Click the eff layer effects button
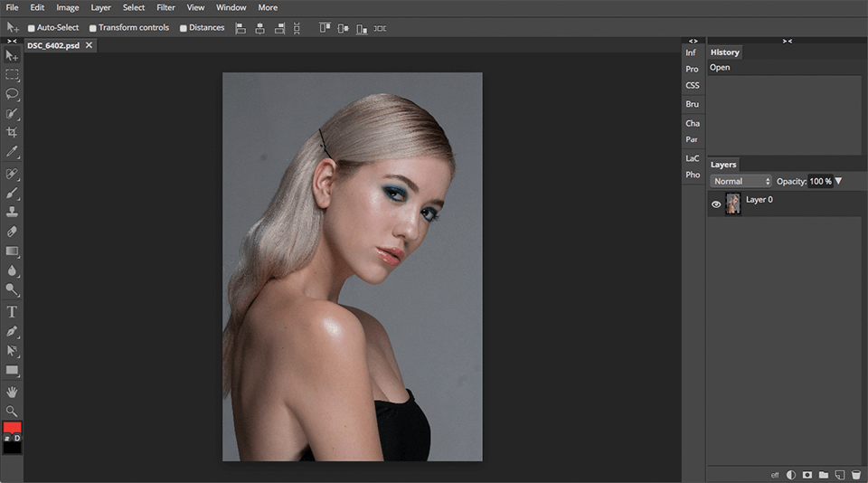868x483 pixels. pos(775,474)
